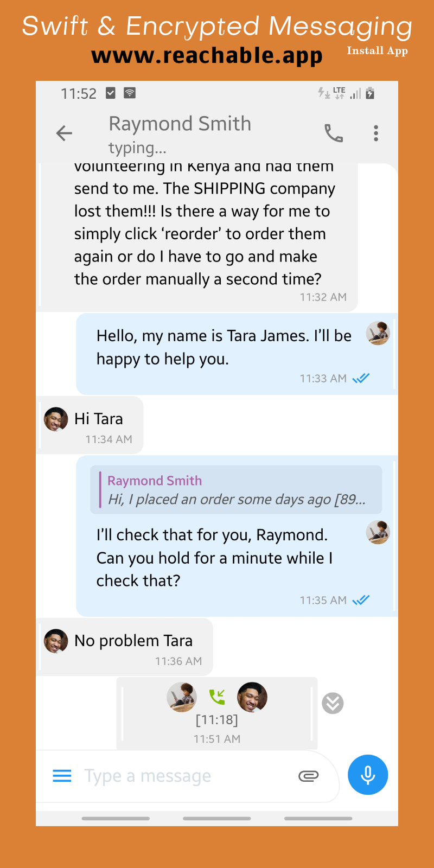Start a voice call with Raymond Smith
The width and height of the screenshot is (434, 868).
[x=334, y=133]
